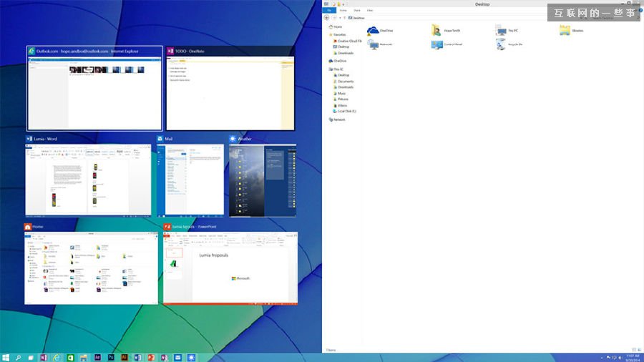This screenshot has height=362, width=644.
Task: Select Downloads under Favorites
Action: point(343,53)
